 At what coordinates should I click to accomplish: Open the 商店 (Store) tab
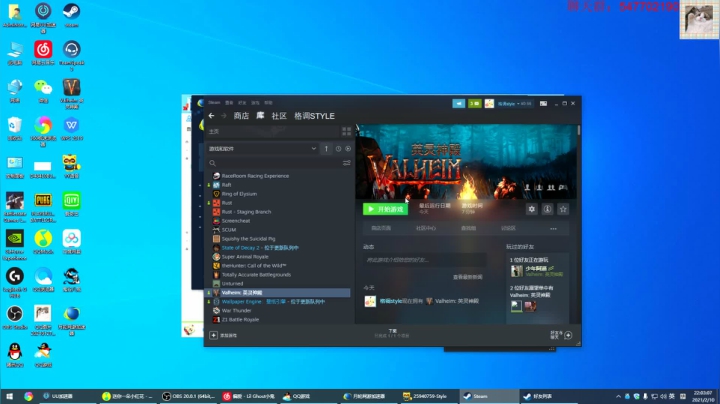[241, 116]
